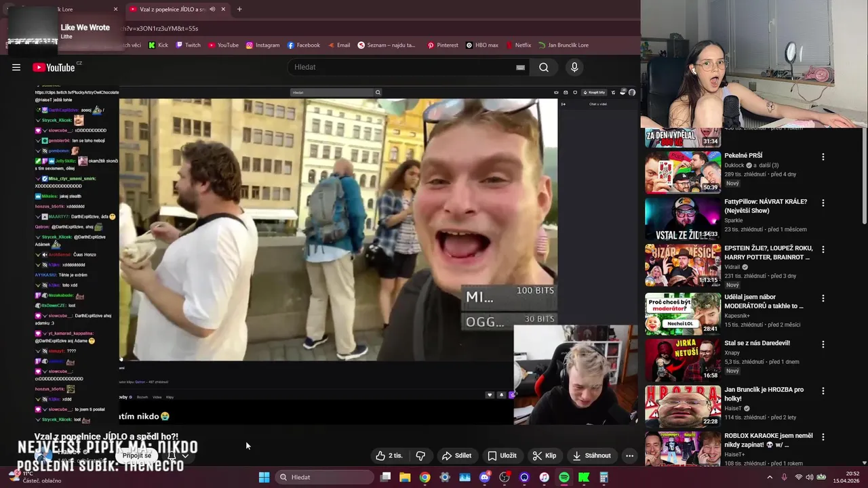Open the HBO max bookmark
This screenshot has width=868, height=488.
pos(481,45)
